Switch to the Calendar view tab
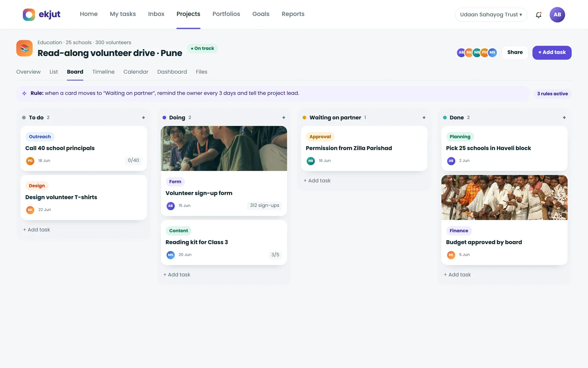The height and width of the screenshot is (368, 588). pyautogui.click(x=136, y=72)
